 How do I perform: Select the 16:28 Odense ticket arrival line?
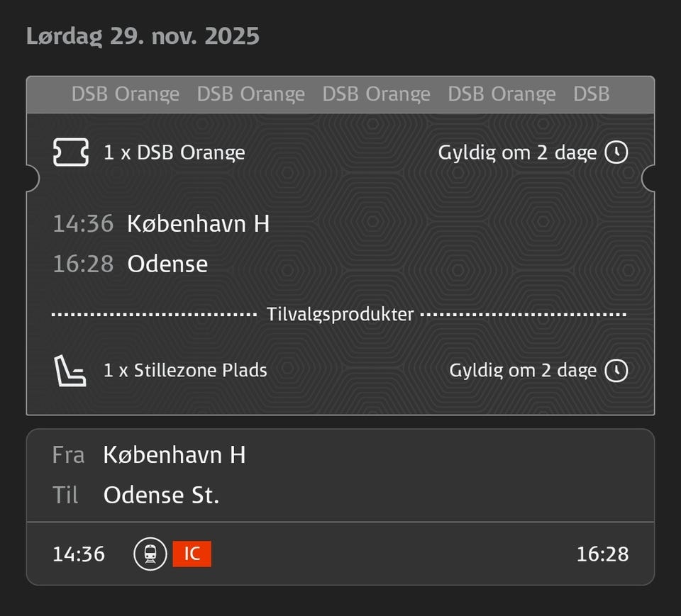pos(131,264)
